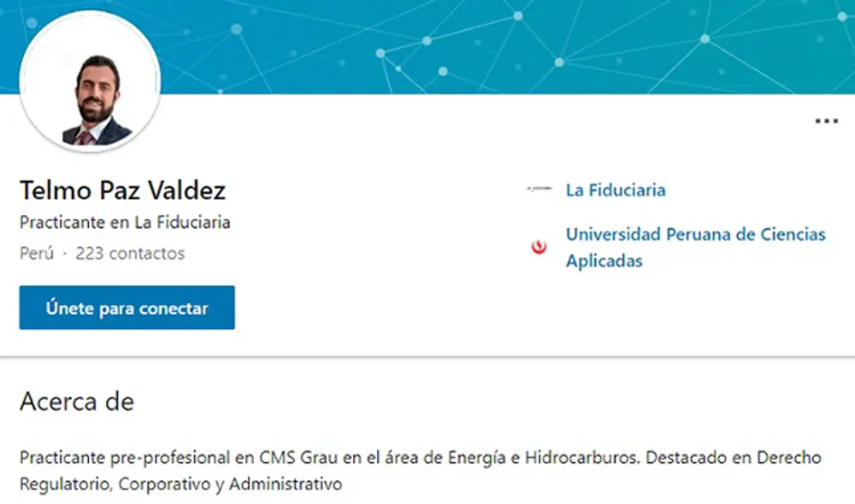View the 223 contactos count
Image resolution: width=855 pixels, height=504 pixels.
[x=130, y=253]
